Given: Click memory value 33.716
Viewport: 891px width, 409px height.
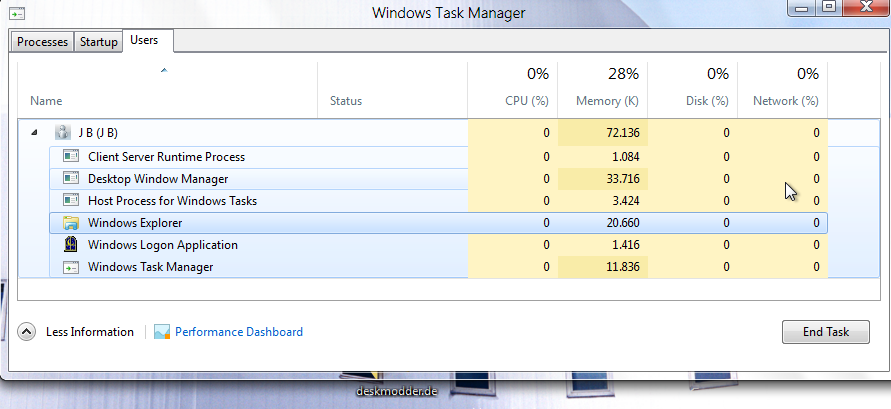Looking at the screenshot, I should pyautogui.click(x=623, y=179).
